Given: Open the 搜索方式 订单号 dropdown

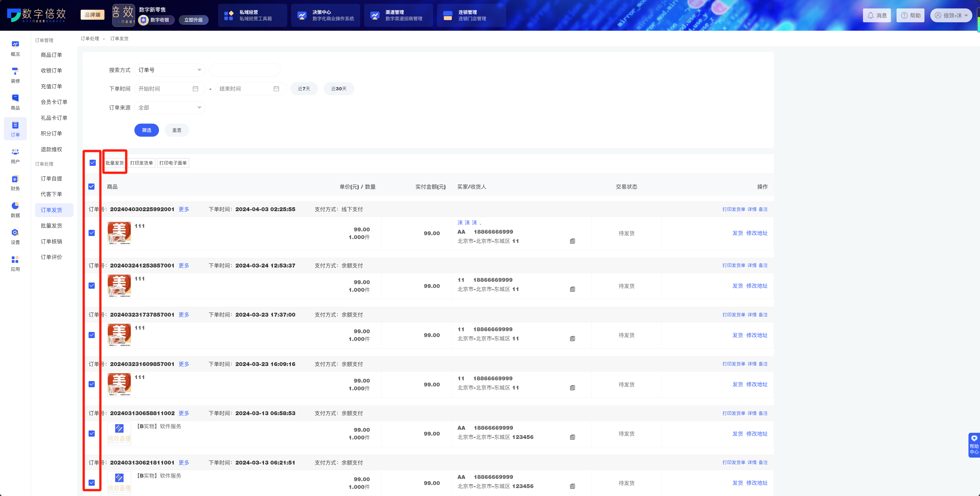Looking at the screenshot, I should [170, 70].
